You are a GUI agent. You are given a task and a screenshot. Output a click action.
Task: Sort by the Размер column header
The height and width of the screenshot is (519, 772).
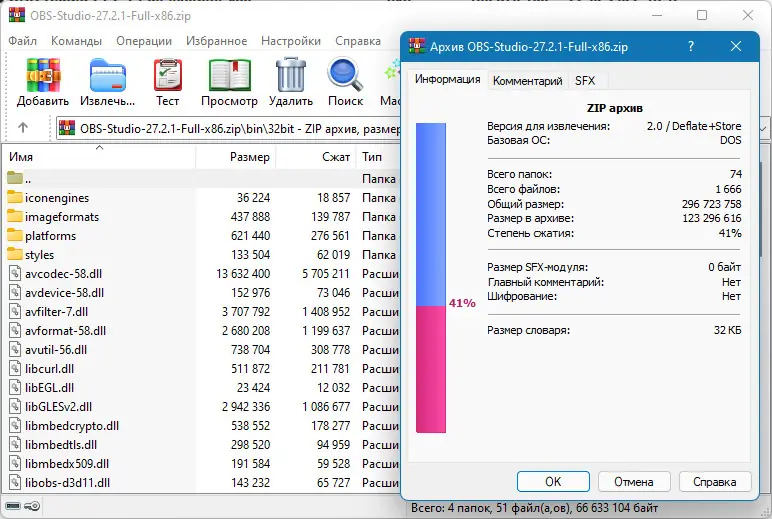pyautogui.click(x=236, y=157)
